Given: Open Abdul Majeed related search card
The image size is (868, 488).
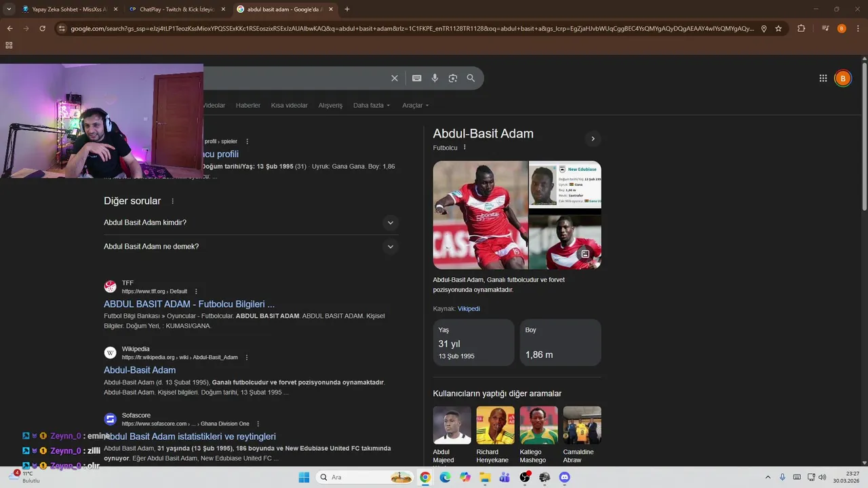Looking at the screenshot, I should click(452, 435).
